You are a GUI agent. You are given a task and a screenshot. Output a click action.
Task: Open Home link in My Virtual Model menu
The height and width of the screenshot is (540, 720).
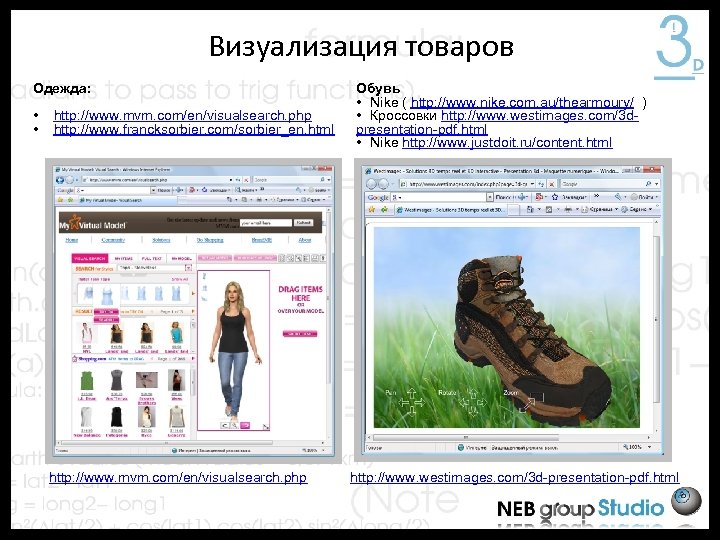72,240
